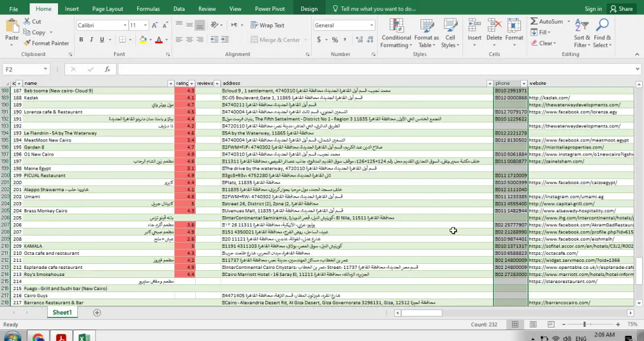Switch to the Formulas tab
Screen dimensions: 644x341
point(148,8)
